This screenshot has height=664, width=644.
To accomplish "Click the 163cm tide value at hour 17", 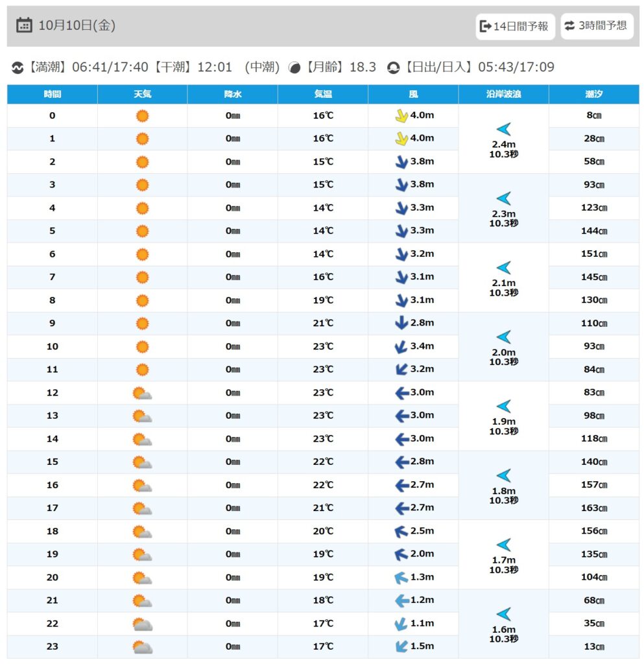I will 593,508.
